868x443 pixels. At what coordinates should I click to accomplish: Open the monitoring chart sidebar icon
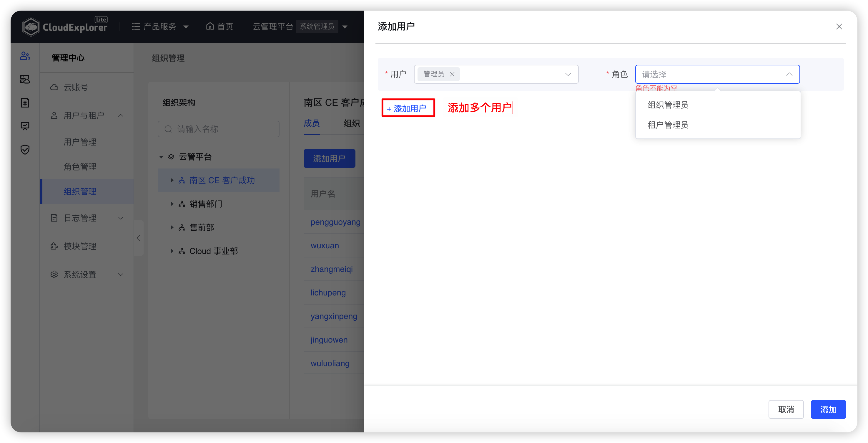click(25, 126)
